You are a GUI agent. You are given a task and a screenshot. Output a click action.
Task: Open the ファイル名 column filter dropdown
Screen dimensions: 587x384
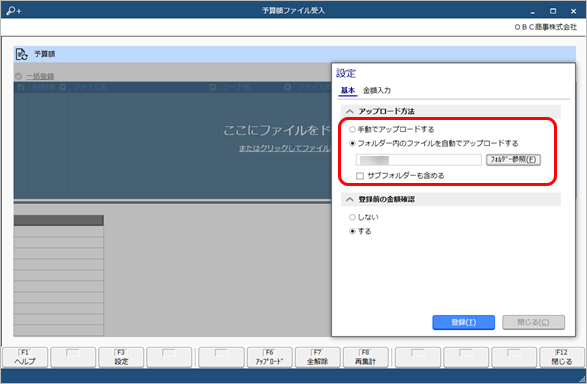[x=213, y=87]
